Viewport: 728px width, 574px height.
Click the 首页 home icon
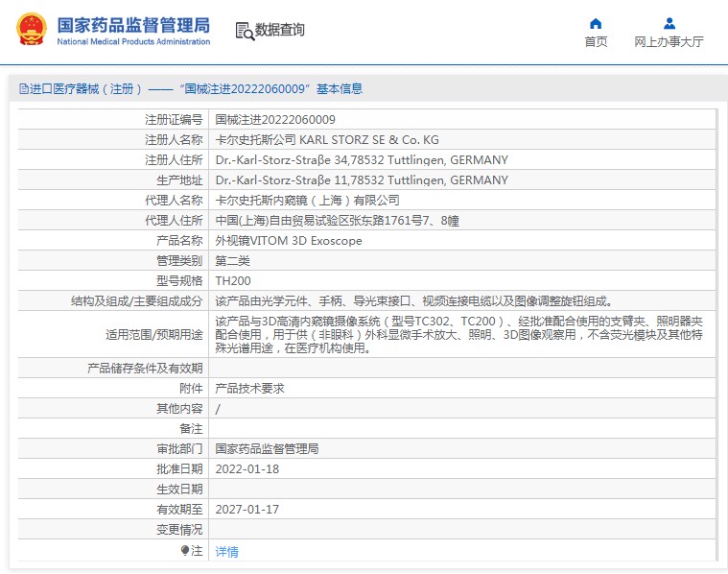point(596,23)
